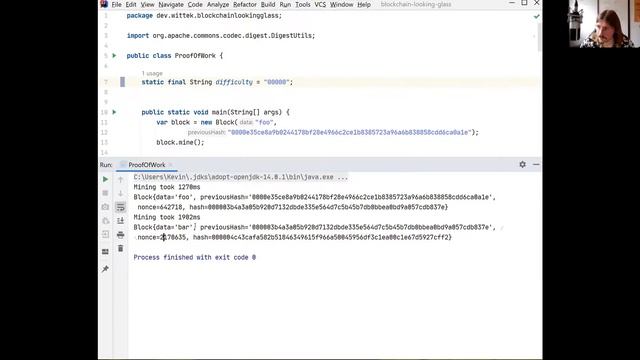Open the Refactor menu
The height and width of the screenshot is (360, 640).
[244, 4]
